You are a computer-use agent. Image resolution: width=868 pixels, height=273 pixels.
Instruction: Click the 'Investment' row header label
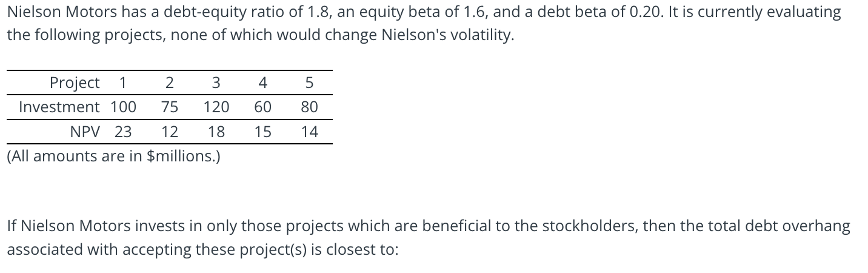(59, 107)
